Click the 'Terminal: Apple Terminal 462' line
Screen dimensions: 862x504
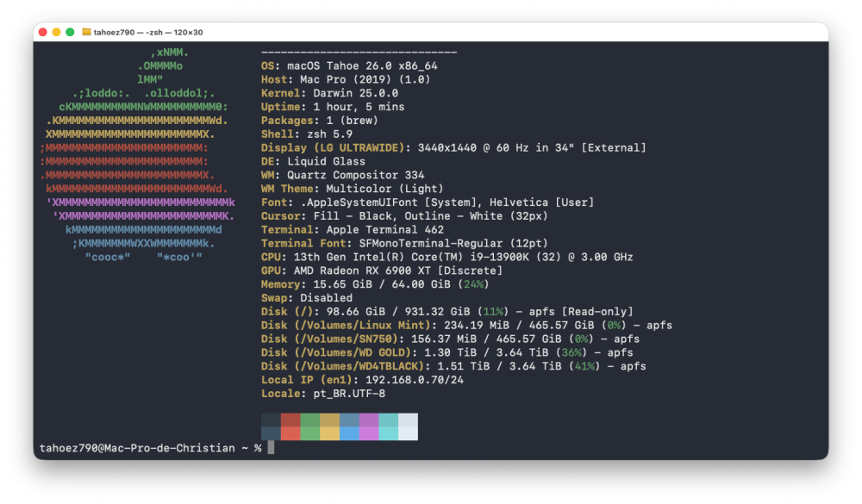pos(353,230)
